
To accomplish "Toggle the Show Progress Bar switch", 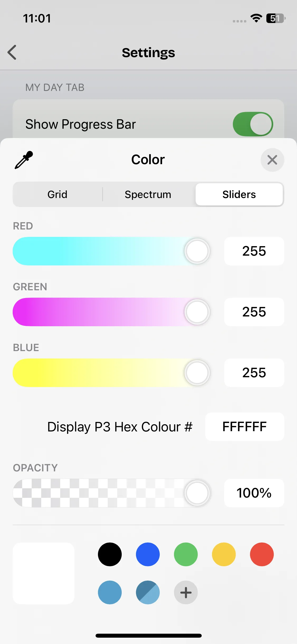I will tap(253, 124).
